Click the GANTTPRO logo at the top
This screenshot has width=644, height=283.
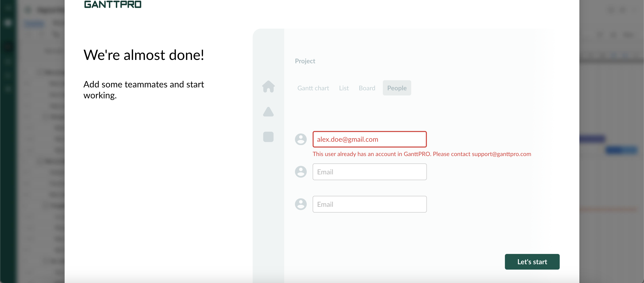(112, 4)
